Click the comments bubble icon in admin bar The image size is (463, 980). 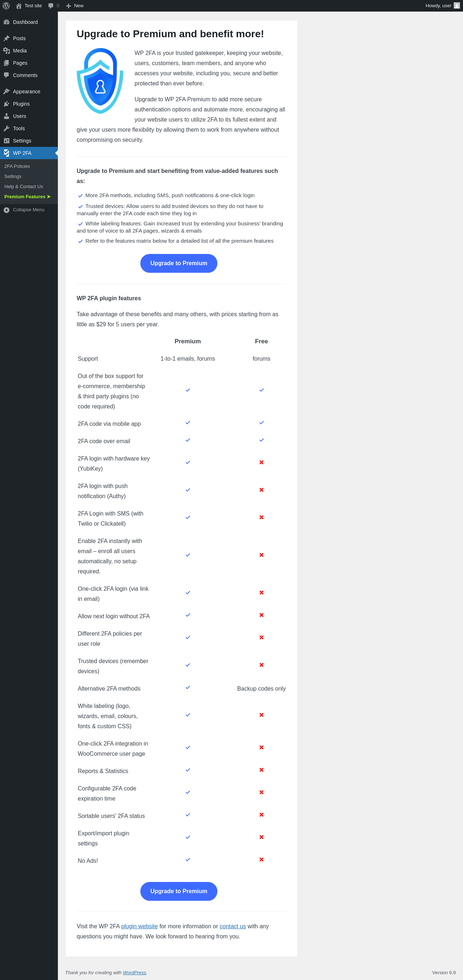click(x=51, y=6)
